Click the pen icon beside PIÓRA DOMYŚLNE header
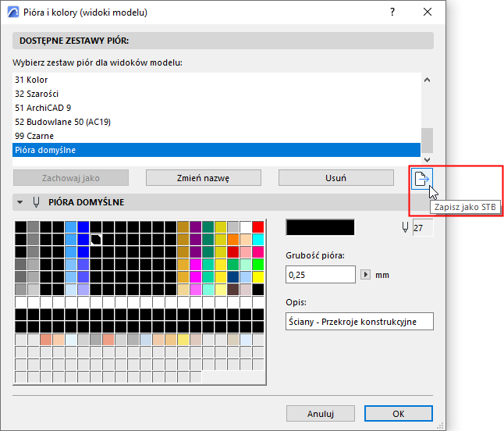The height and width of the screenshot is (431, 504). [37, 202]
